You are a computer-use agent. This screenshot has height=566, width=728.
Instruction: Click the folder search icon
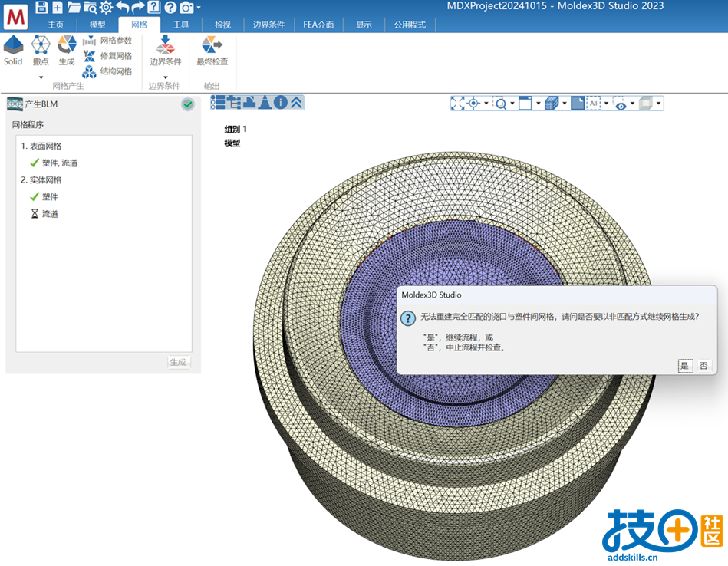[x=90, y=7]
